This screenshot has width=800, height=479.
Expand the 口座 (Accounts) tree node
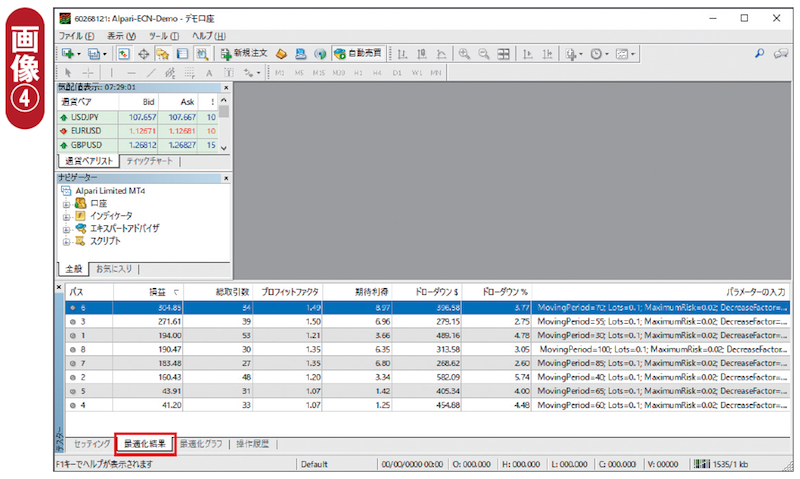pyautogui.click(x=66, y=203)
